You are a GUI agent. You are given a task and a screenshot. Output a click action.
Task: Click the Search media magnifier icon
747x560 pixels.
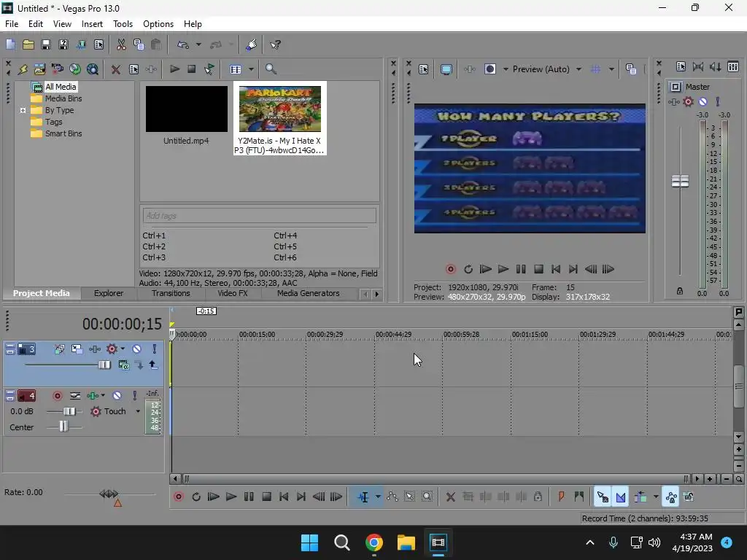271,69
